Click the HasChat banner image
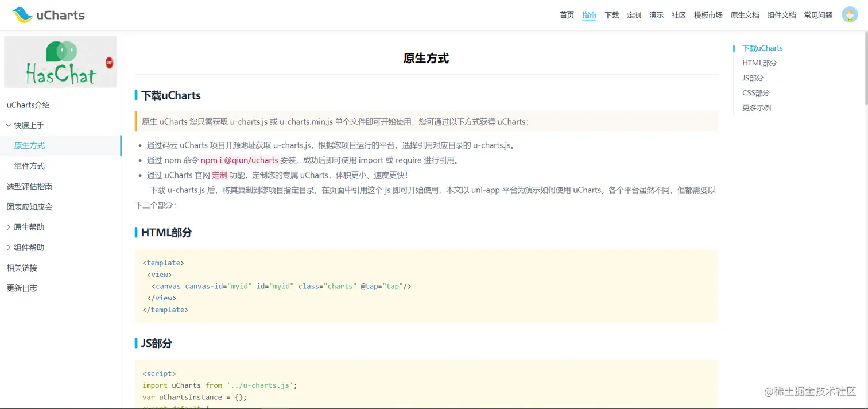This screenshot has width=868, height=409. click(60, 61)
